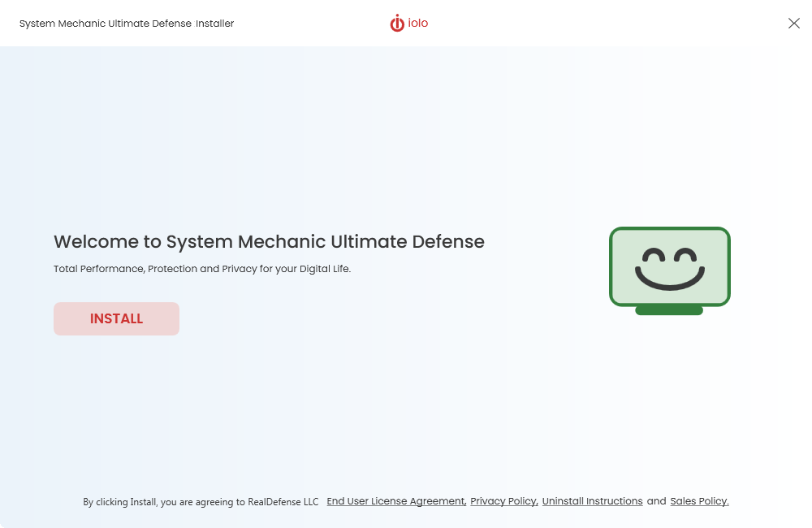Click the 'By clicking Install, you are agreeing' text
Image resolution: width=812 pixels, height=528 pixels.
point(201,501)
